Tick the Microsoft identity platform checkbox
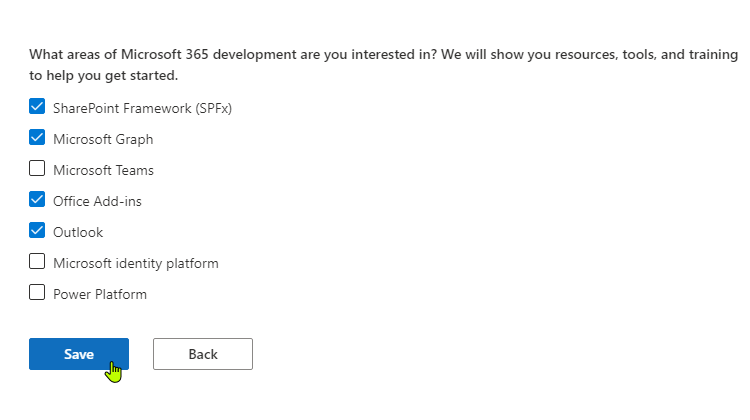The image size is (750, 420). [x=37, y=262]
